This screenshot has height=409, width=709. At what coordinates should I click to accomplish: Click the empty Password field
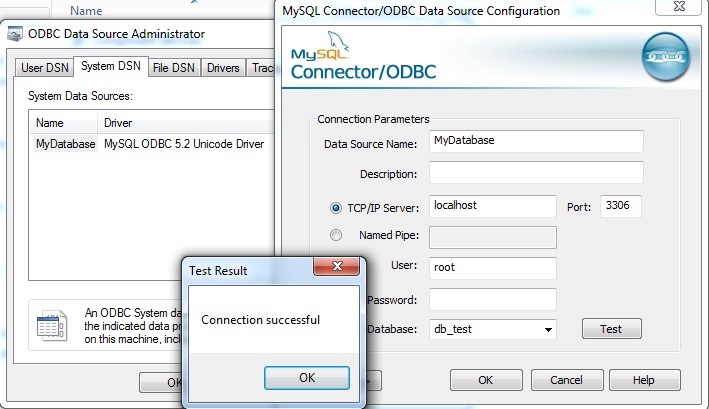(492, 299)
